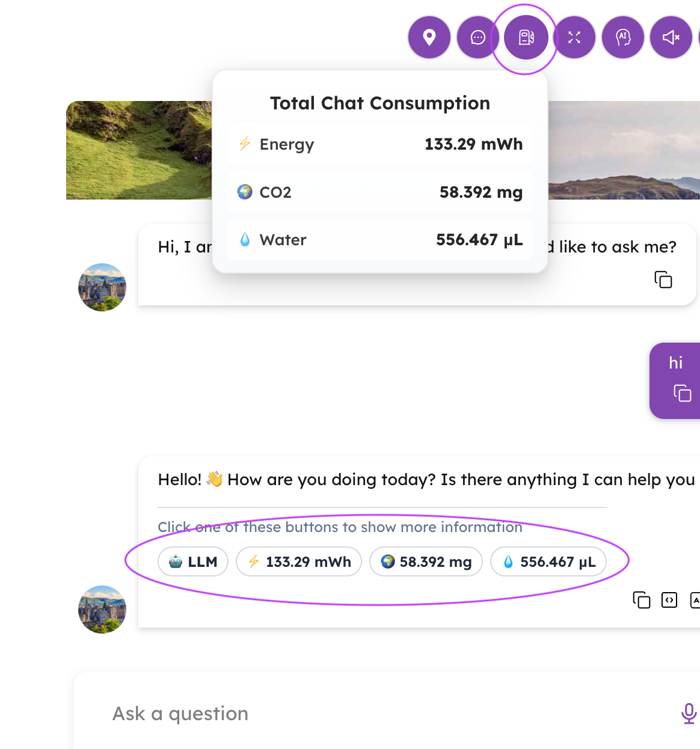Click the CO2 row in consumption popup
Viewport: 700px width, 749px height.
tap(380, 192)
